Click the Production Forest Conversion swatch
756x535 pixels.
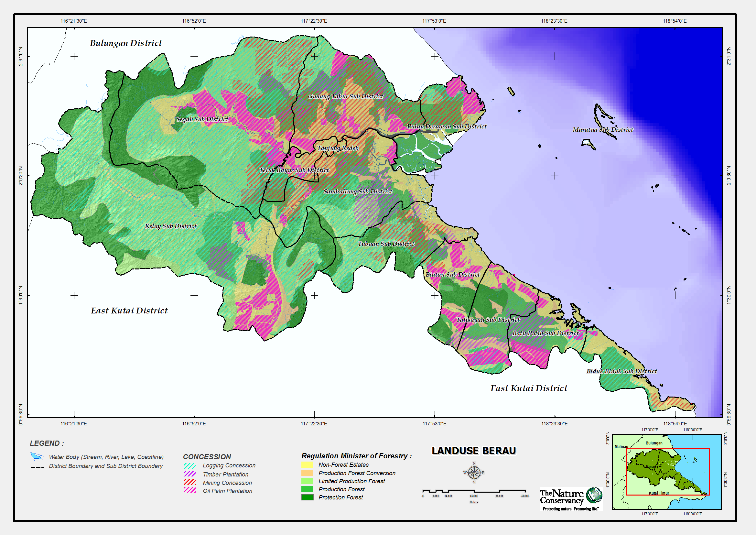click(x=307, y=473)
